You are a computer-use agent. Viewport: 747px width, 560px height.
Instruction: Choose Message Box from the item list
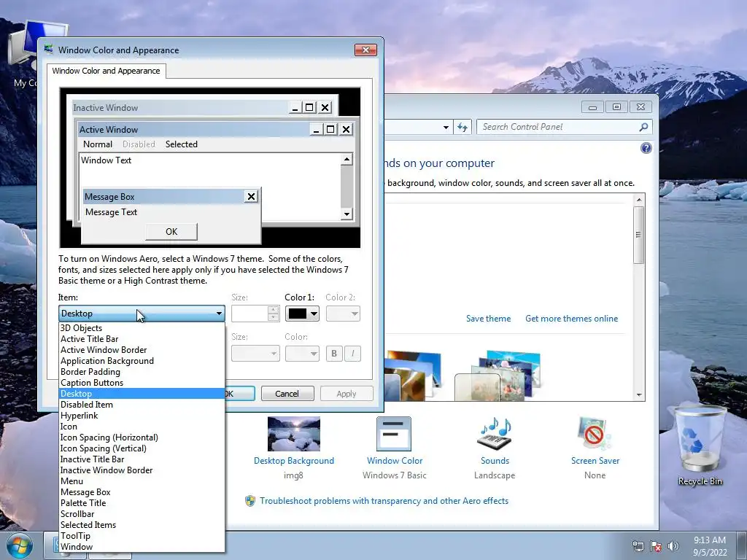(142, 492)
